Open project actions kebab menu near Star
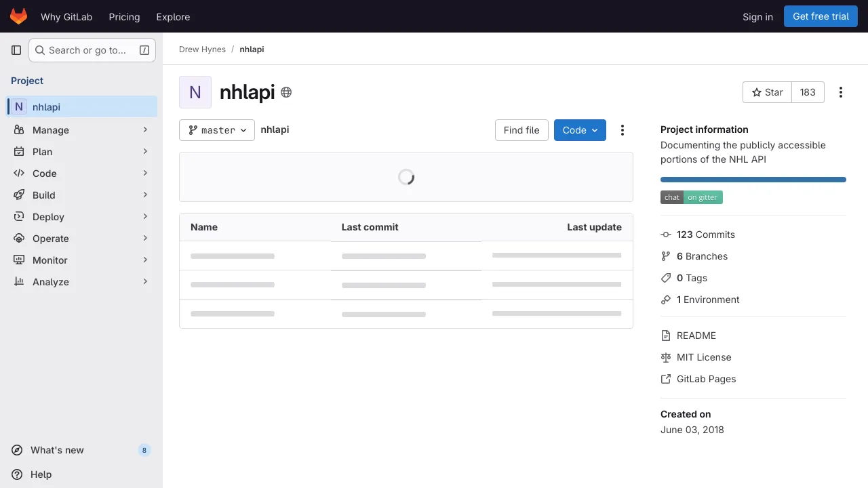This screenshot has width=868, height=488. (x=841, y=92)
